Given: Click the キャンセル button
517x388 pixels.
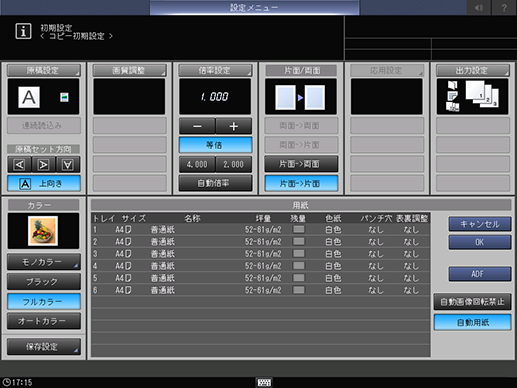Looking at the screenshot, I should click(480, 224).
